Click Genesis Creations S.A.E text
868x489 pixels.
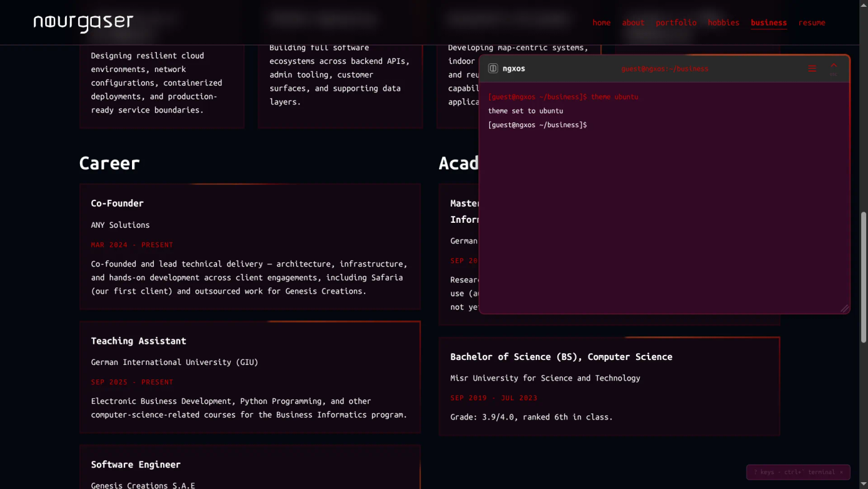(143, 485)
